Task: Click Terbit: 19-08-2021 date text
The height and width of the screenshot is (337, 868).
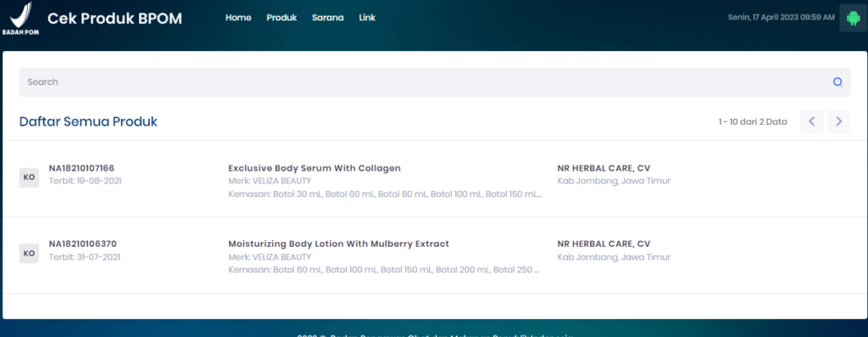Action: [x=86, y=181]
